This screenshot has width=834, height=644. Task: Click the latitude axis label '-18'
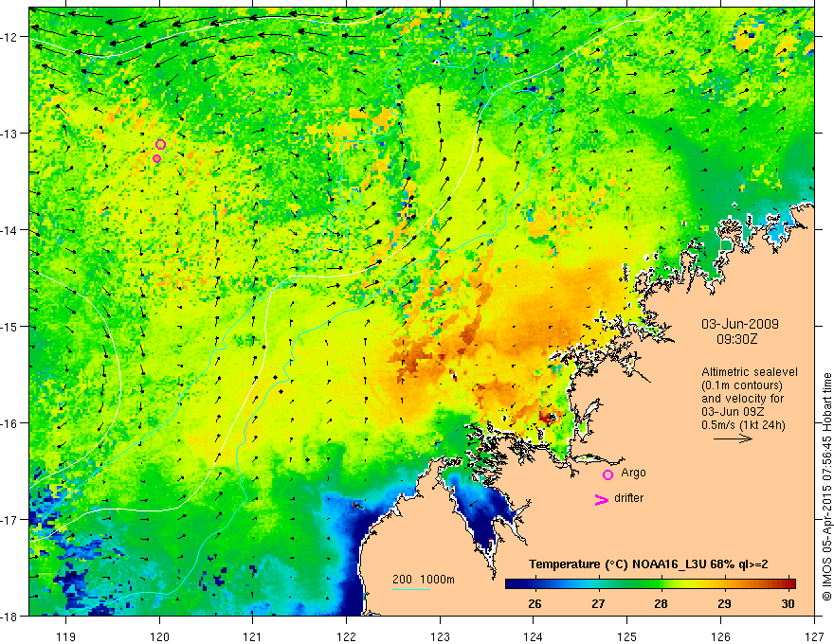(x=10, y=616)
